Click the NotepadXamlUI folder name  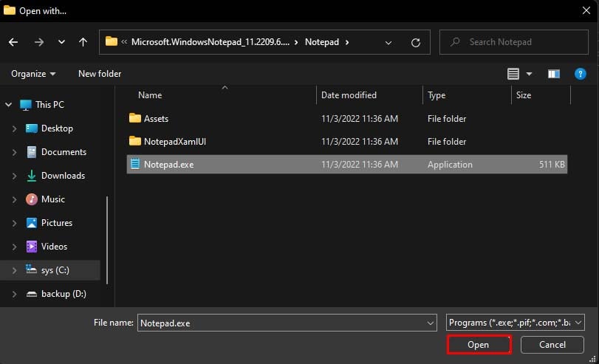click(174, 142)
